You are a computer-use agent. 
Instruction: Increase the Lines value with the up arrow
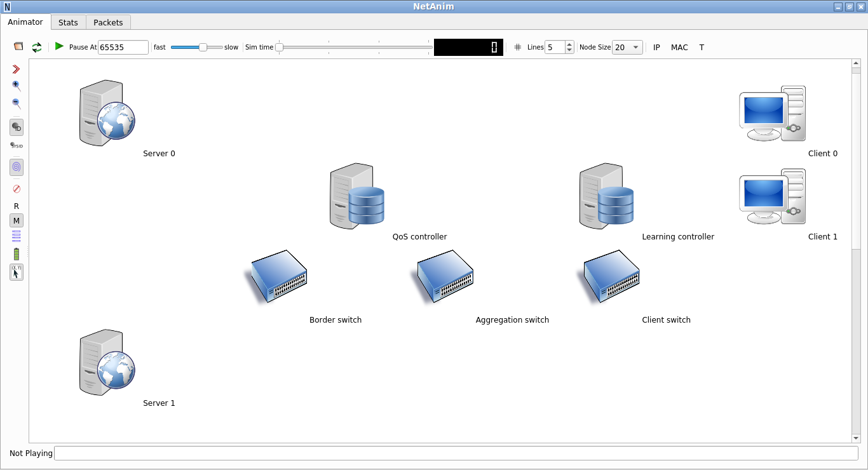pyautogui.click(x=569, y=44)
